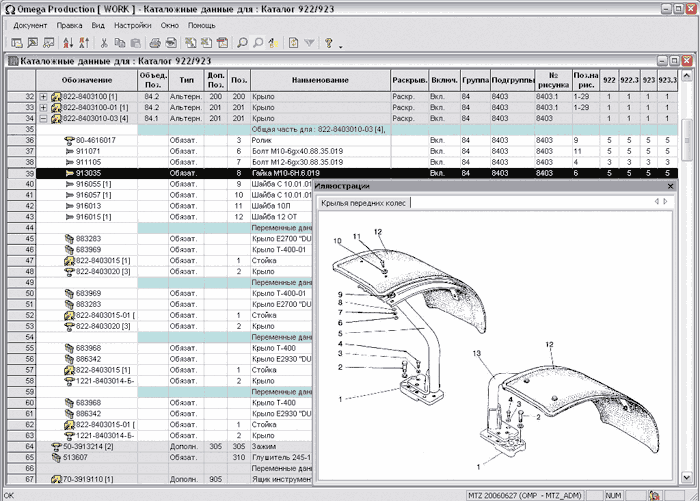700x501 pixels.
Task: Show next illustration tab with right arrow
Action: [665, 201]
